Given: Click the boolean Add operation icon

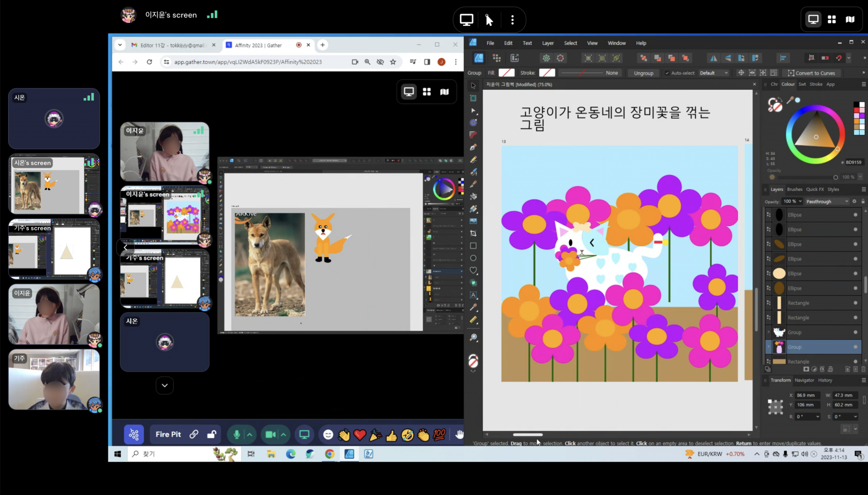Looking at the screenshot, I should [x=643, y=58].
